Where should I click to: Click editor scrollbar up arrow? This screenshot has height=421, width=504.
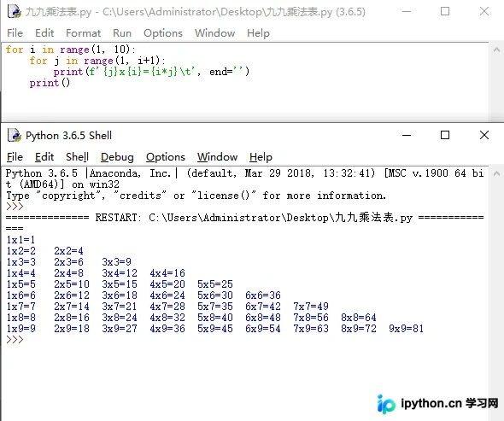496,50
